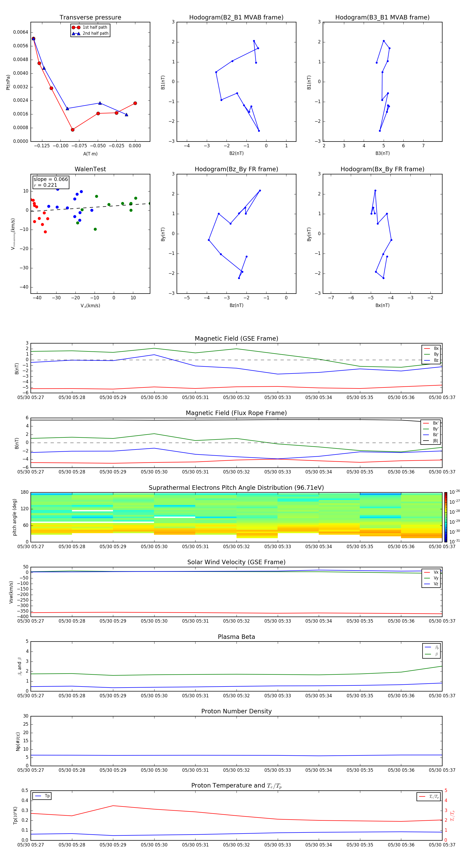Click 'Vz' in solar wind legend

[436, 584]
